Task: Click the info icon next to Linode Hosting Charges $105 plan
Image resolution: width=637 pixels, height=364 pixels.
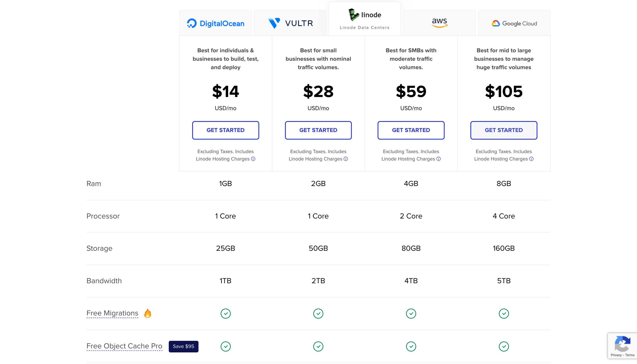Action: coord(532,159)
